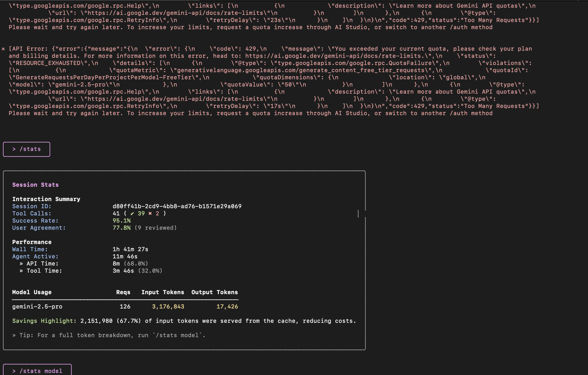Click the Agent Active value 11m 46s
The height and width of the screenshot is (375, 588).
125,256
